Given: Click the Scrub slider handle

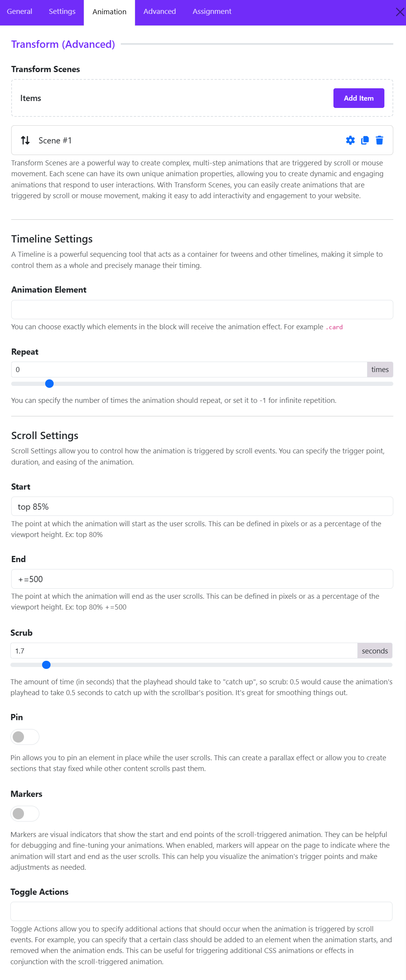Looking at the screenshot, I should point(46,665).
